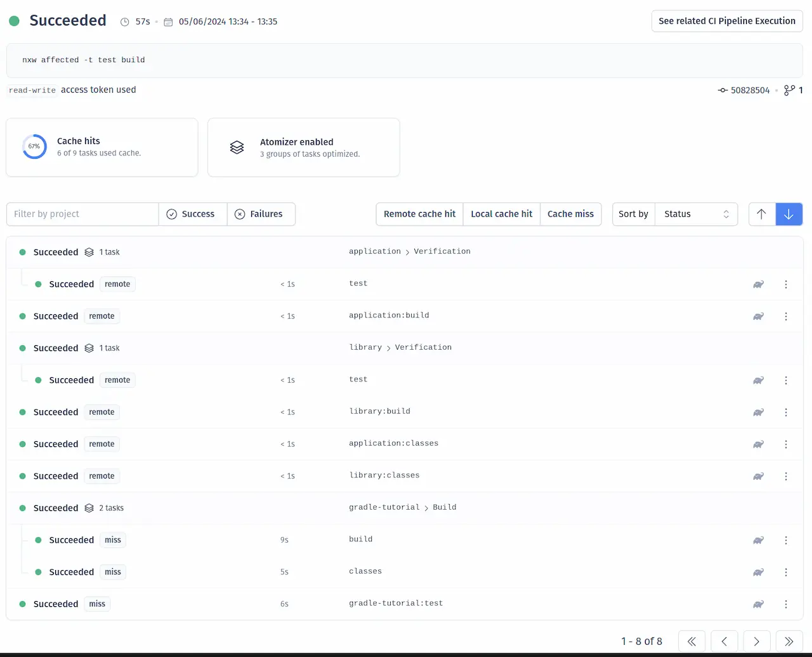Enable the Remote cache hit filter

[419, 214]
